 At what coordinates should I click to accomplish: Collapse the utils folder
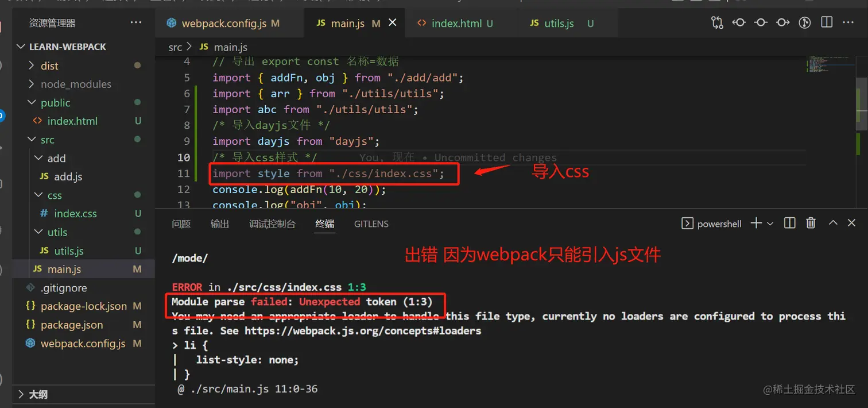tap(83, 232)
